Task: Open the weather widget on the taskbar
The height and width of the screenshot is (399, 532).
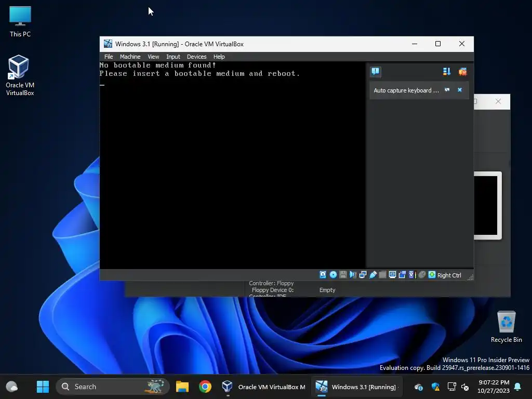Action: click(12, 387)
